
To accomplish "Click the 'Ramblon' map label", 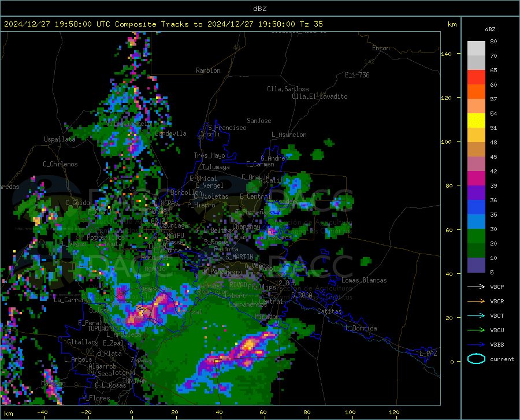I will point(208,70).
